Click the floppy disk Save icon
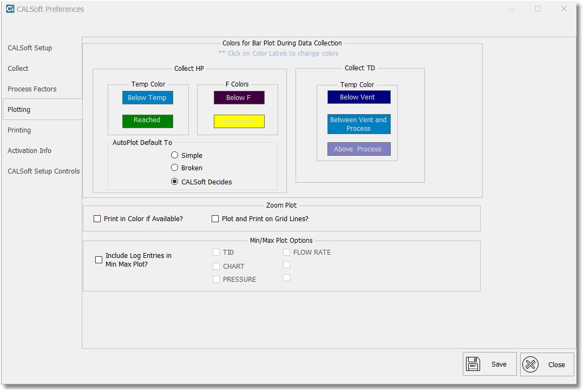This screenshot has height=392, width=584. pyautogui.click(x=473, y=364)
